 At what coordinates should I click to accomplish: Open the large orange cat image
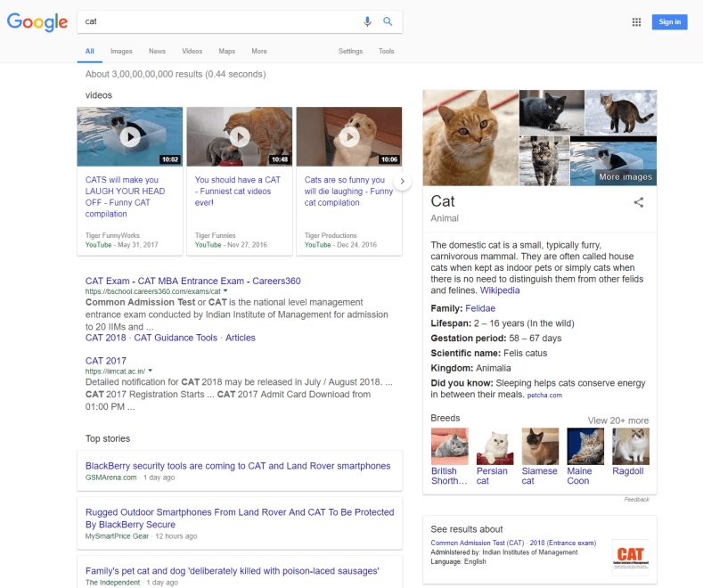pyautogui.click(x=470, y=137)
